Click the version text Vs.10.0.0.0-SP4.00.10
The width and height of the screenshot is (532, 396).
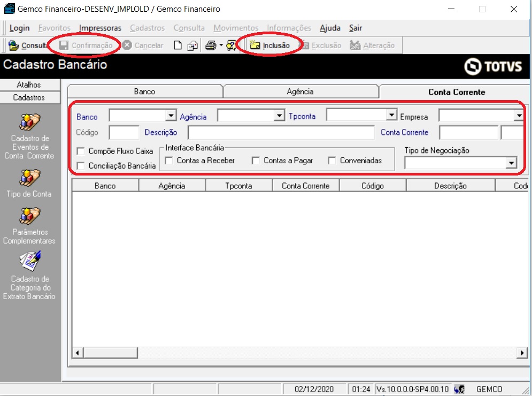tap(413, 389)
